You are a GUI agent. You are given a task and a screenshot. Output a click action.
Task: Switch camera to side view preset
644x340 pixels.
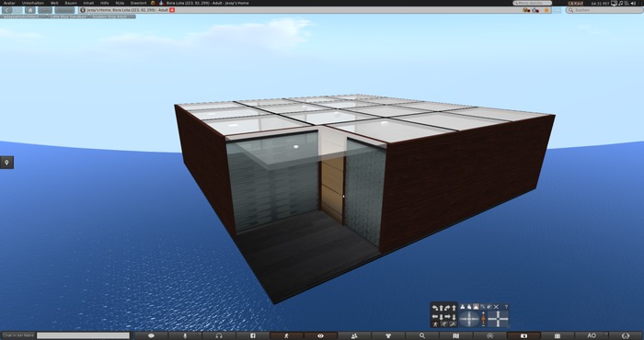(x=469, y=306)
